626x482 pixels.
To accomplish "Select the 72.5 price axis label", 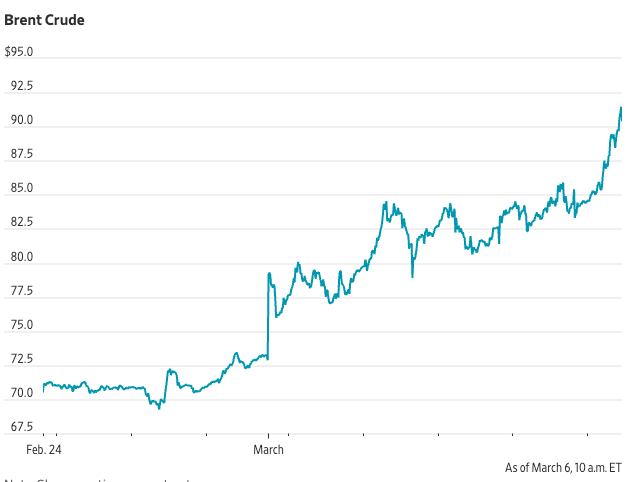I will 21,359.
